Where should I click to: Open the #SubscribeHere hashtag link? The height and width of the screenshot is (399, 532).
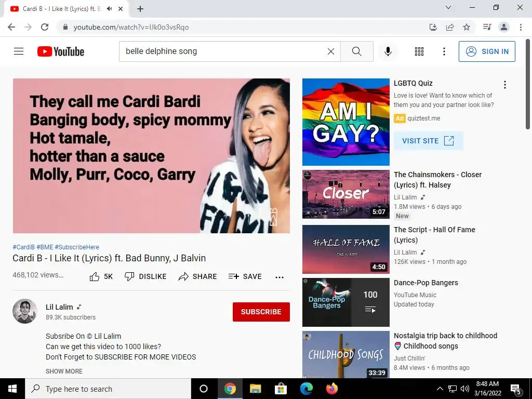click(x=77, y=247)
